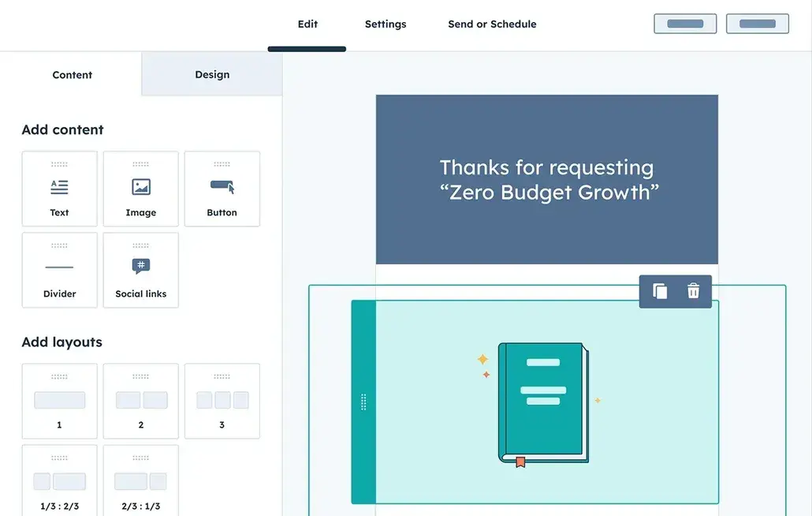The height and width of the screenshot is (516, 812).
Task: Go to Send or Schedule
Action: (x=492, y=24)
